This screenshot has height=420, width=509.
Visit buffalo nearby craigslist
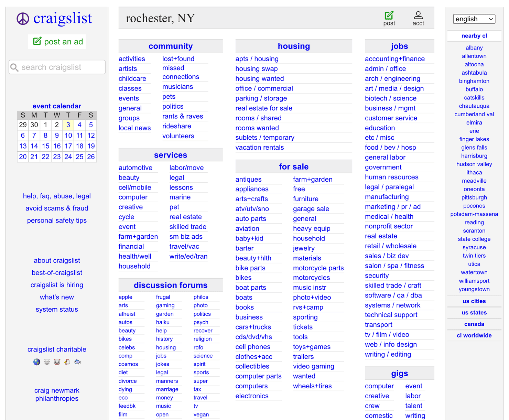click(474, 89)
